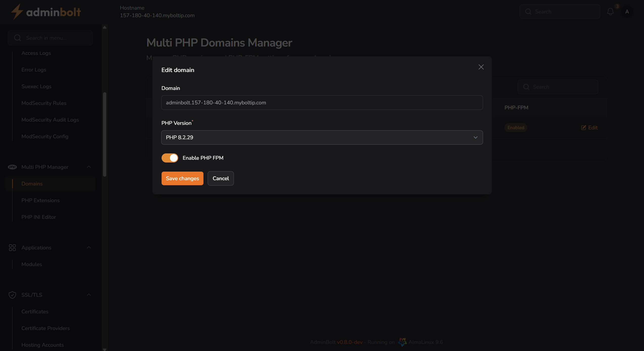Disable the Enable PHP FPM toggle
Viewport: 644px width, 351px height.
point(170,158)
